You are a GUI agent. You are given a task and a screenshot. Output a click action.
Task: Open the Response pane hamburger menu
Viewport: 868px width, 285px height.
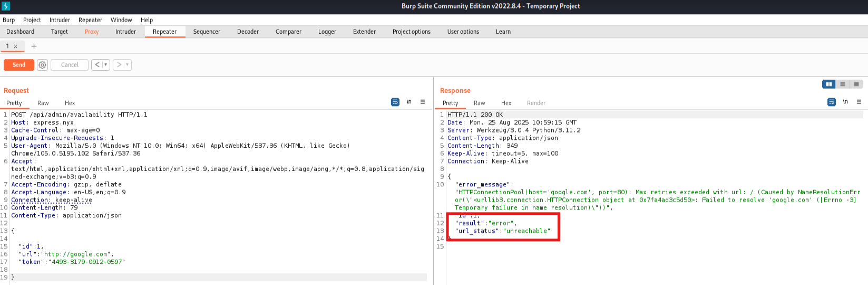[x=859, y=102]
